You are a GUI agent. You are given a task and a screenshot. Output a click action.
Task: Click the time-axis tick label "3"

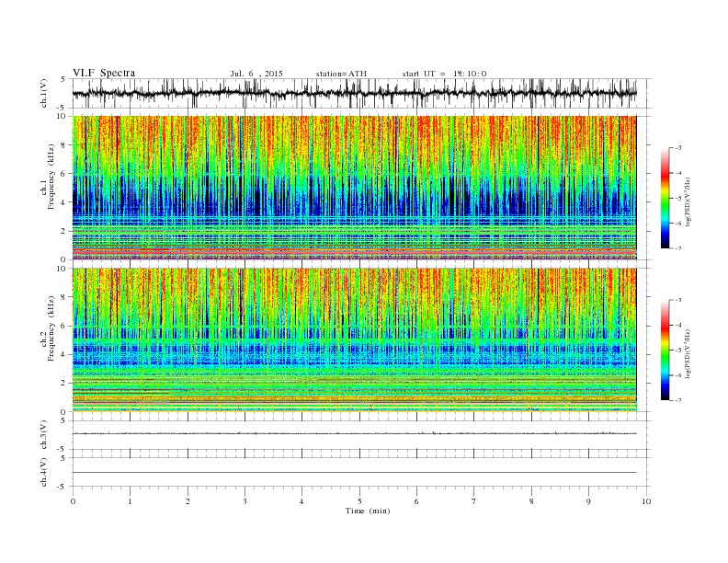245,501
